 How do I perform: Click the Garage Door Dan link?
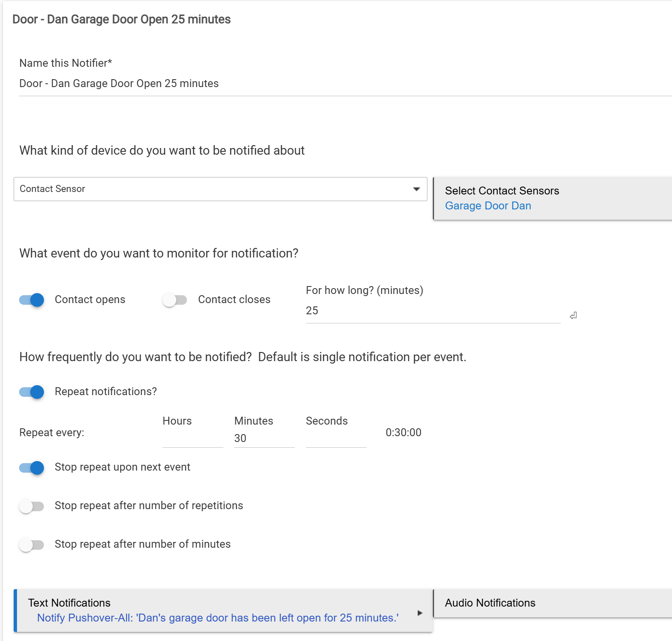point(488,206)
